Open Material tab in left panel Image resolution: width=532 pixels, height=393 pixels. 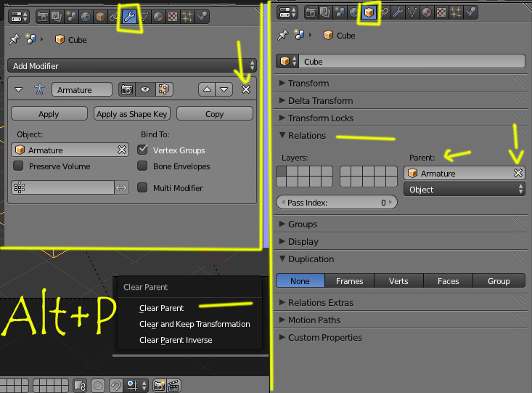point(158,17)
